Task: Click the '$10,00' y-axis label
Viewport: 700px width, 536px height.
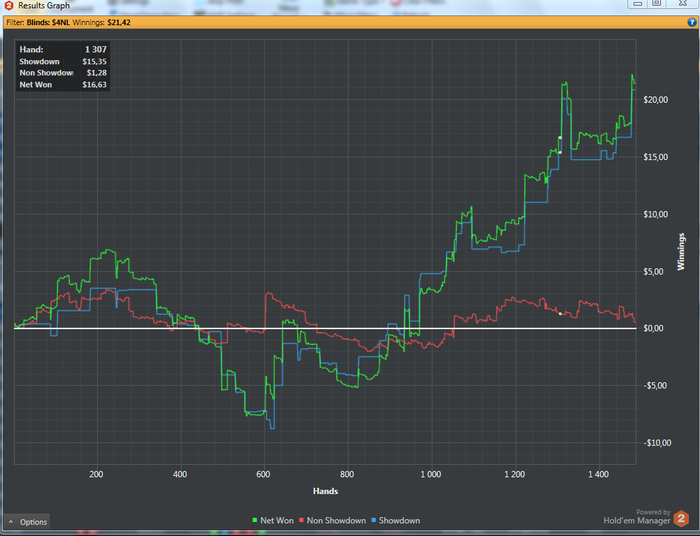Action: pyautogui.click(x=656, y=214)
